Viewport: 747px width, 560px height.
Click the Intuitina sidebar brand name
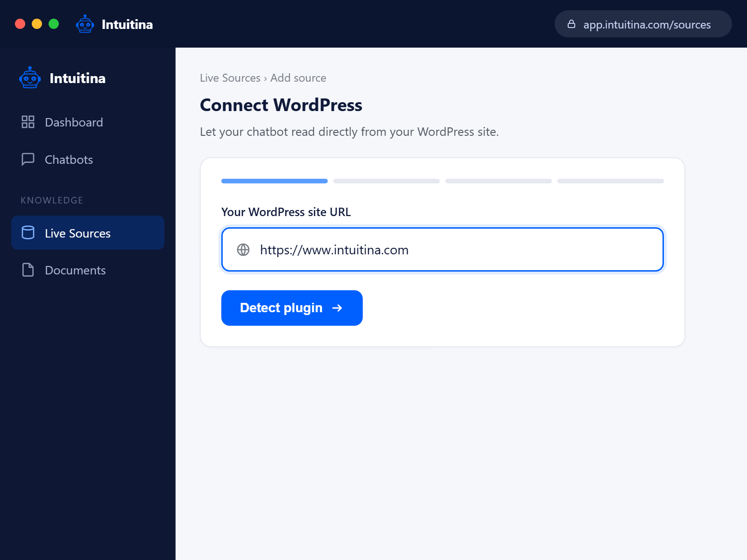(78, 78)
